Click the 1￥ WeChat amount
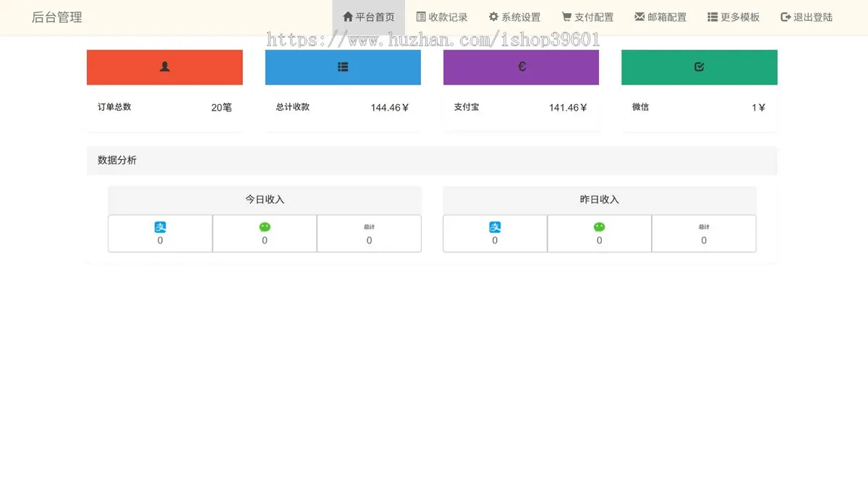The image size is (868, 488). coord(758,108)
